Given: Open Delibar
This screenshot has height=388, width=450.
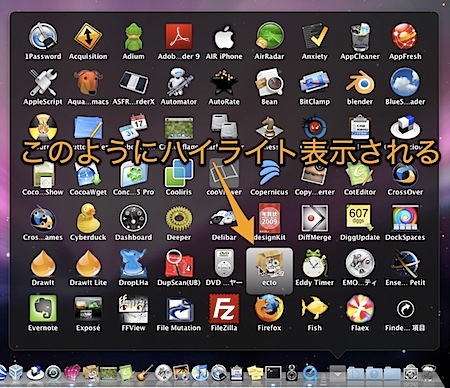Looking at the screenshot, I should (x=224, y=219).
